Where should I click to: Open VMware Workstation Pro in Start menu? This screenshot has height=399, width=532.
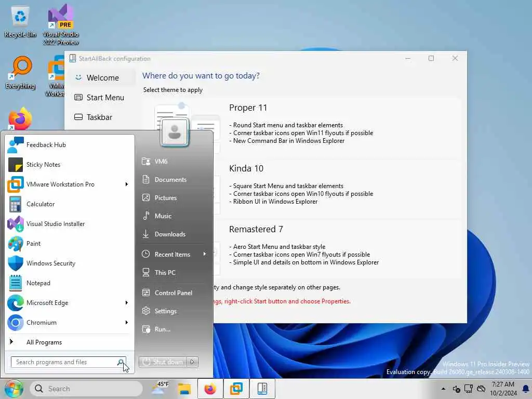tap(70, 184)
